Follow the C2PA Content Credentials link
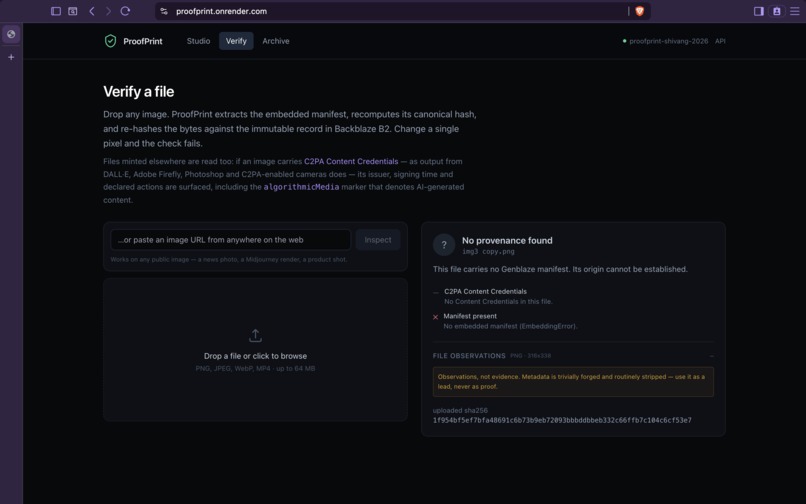 (x=351, y=161)
